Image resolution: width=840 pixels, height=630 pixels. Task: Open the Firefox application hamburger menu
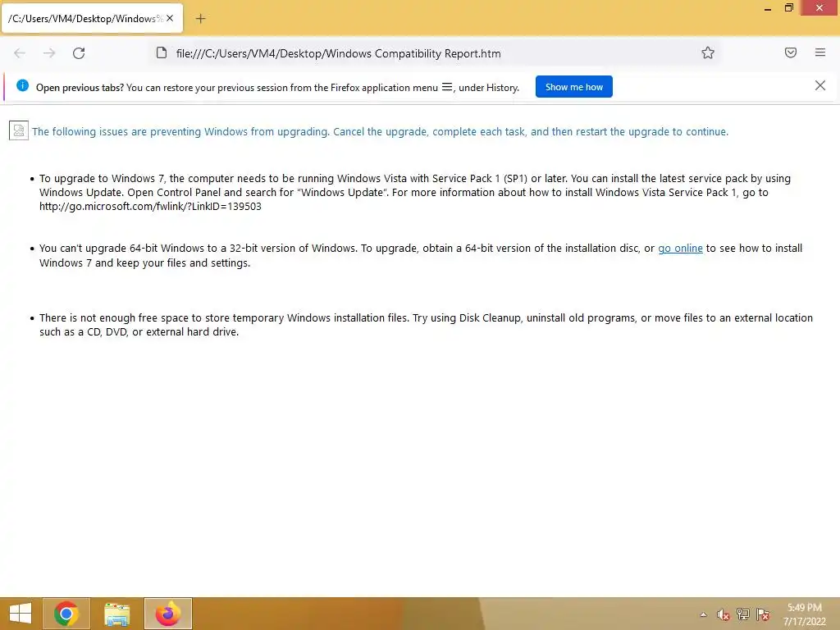(x=820, y=52)
